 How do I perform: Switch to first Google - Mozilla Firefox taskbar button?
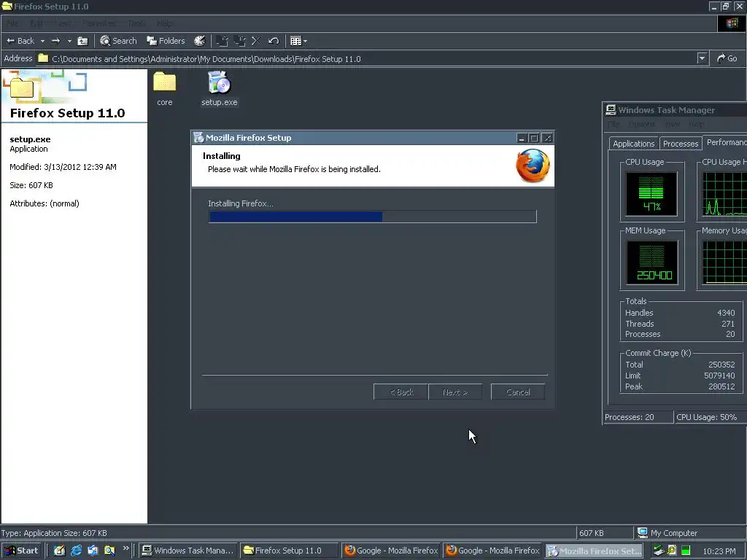(x=391, y=551)
